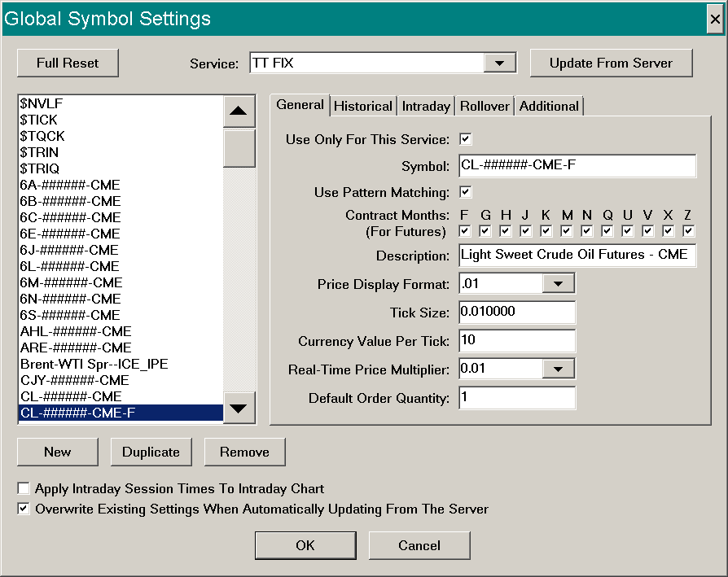Uncheck contract month K checkbox
Viewport: 728px width, 577px height.
click(546, 231)
